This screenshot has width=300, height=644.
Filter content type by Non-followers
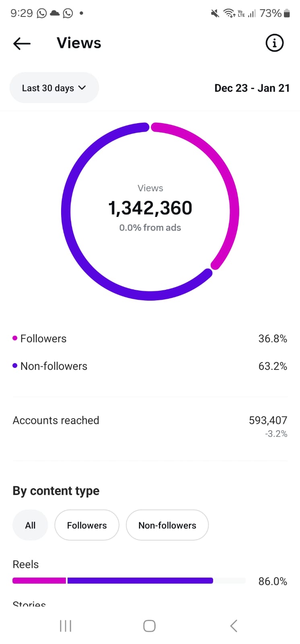[x=167, y=525]
